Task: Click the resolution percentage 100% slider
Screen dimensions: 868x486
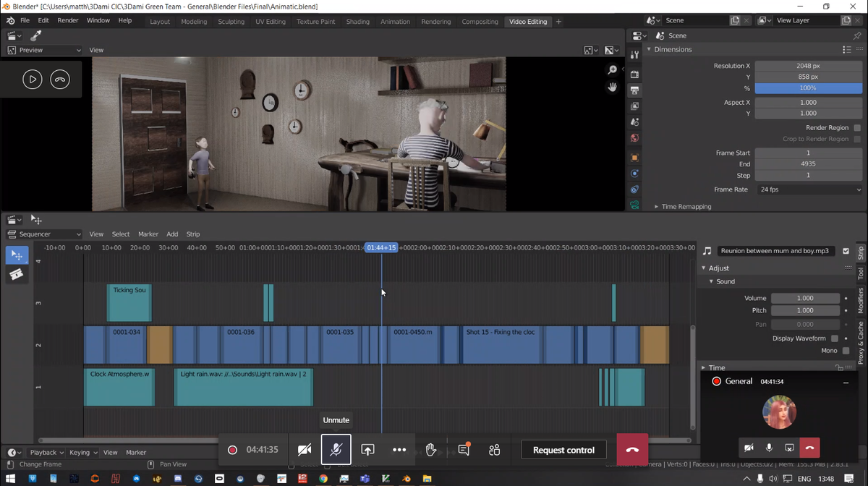Action: tap(808, 88)
